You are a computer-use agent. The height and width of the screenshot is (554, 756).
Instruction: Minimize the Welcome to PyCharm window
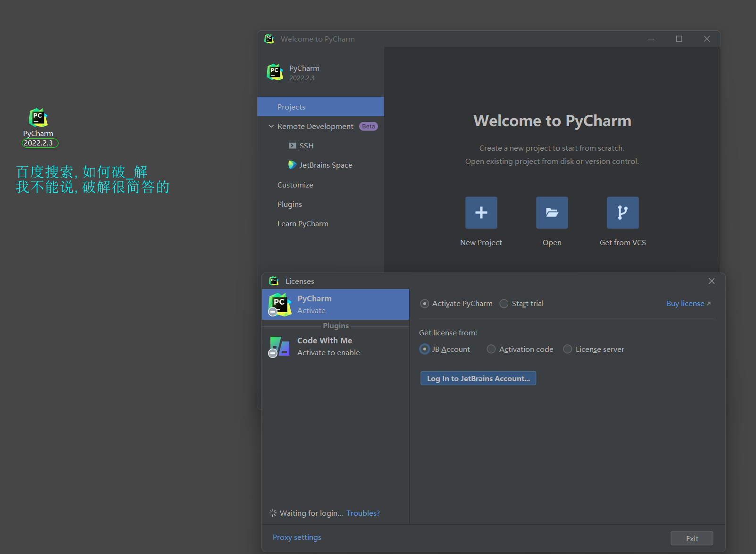[x=651, y=39]
